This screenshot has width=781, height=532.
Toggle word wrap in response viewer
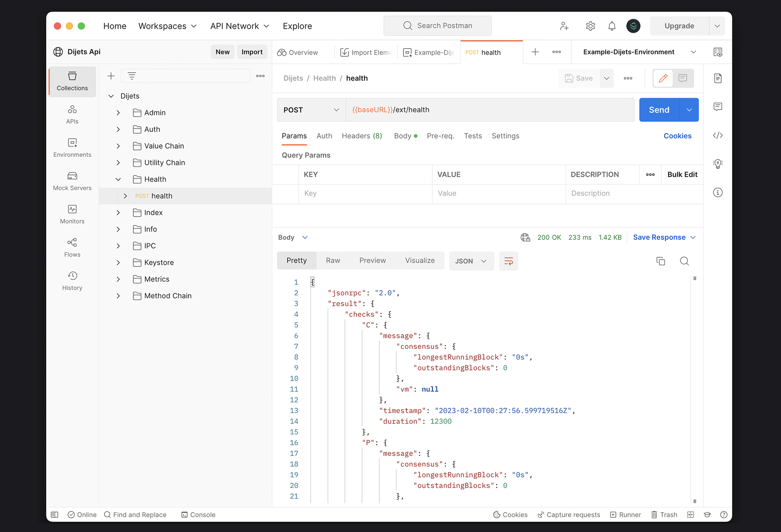pyautogui.click(x=508, y=261)
